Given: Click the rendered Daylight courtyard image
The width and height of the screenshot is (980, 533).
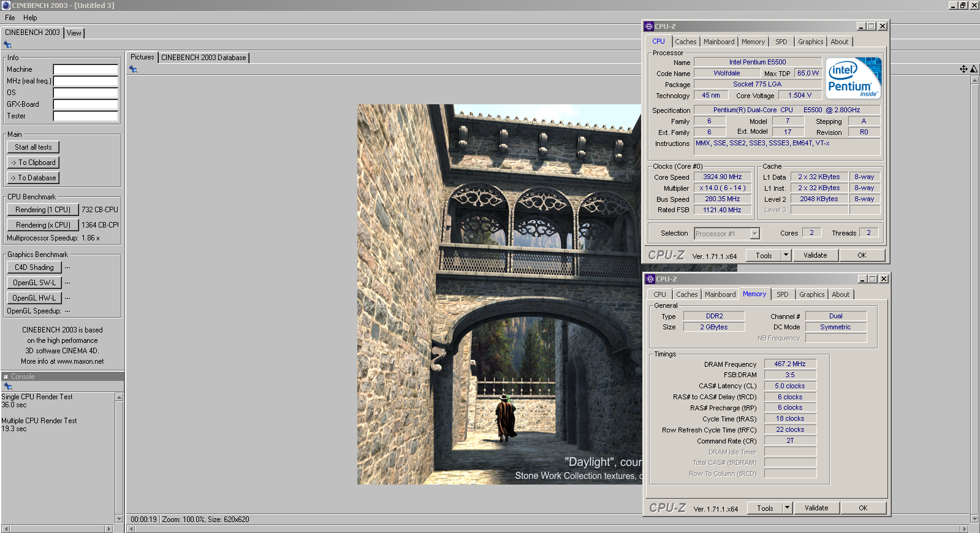Looking at the screenshot, I should (499, 294).
